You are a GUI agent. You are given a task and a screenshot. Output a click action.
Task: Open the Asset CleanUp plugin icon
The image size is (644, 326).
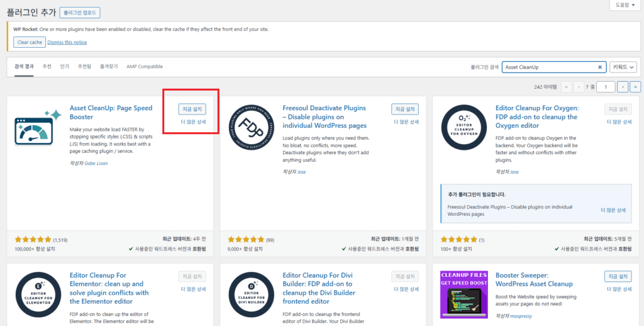point(38,126)
